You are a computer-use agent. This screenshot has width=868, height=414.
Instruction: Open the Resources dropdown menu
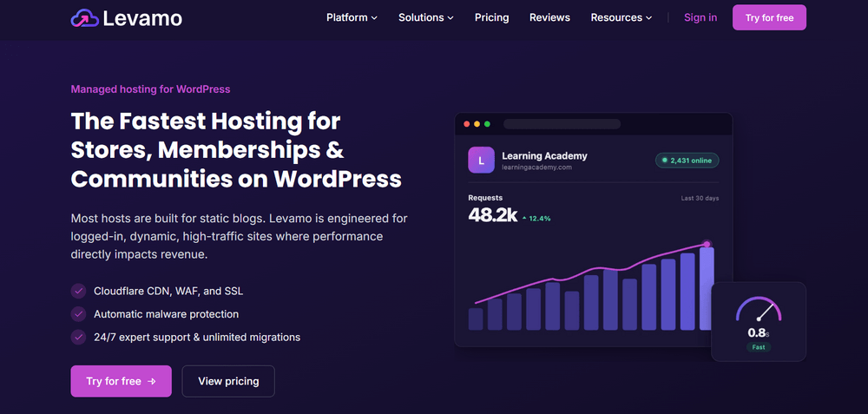[x=621, y=17]
